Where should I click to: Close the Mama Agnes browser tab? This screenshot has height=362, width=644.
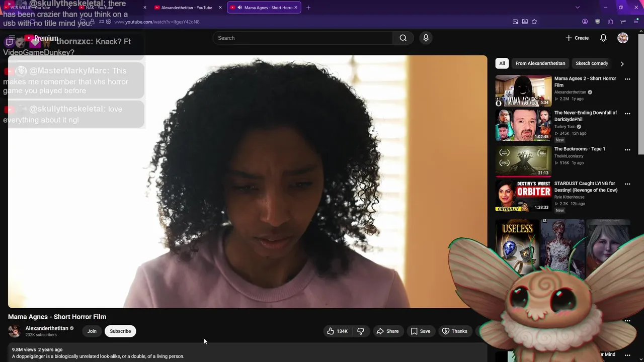click(x=296, y=8)
